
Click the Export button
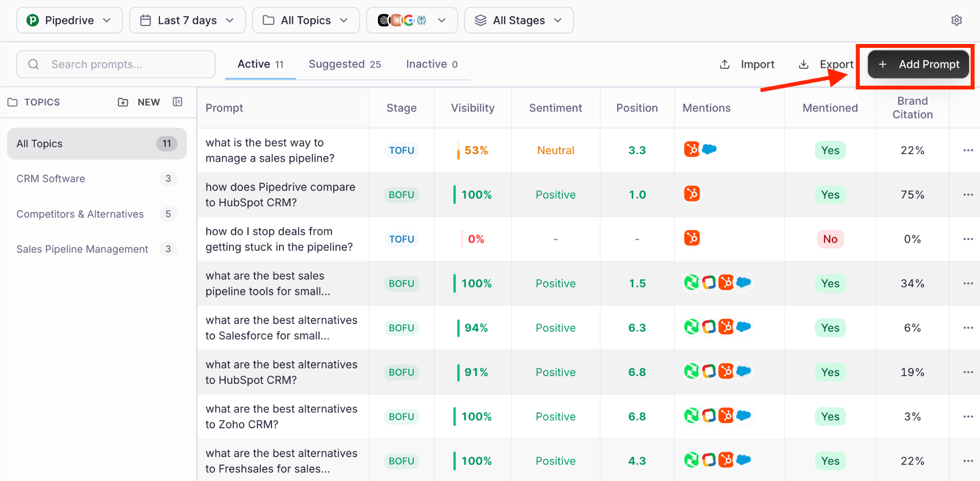pyautogui.click(x=826, y=64)
